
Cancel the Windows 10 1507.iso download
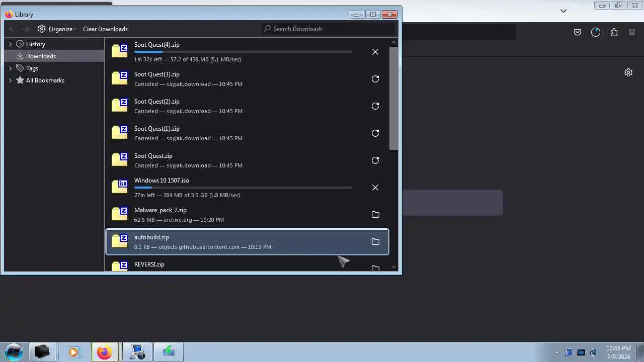pos(375,188)
